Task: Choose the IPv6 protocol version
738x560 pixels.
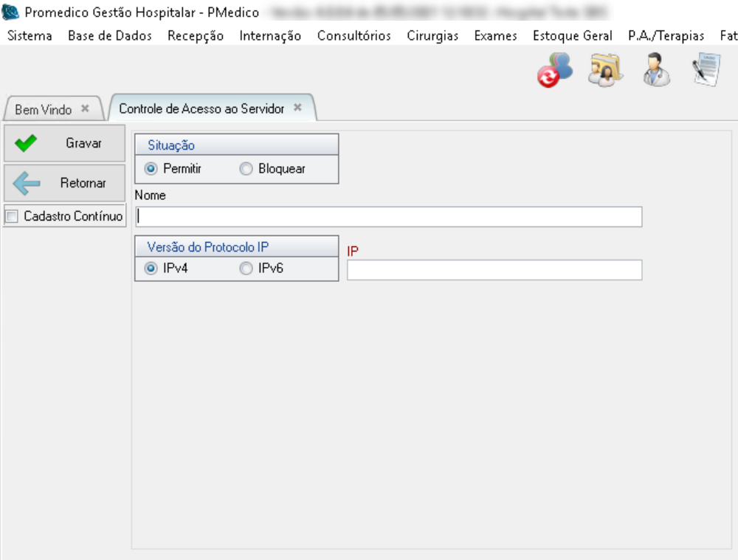Action: pos(246,269)
